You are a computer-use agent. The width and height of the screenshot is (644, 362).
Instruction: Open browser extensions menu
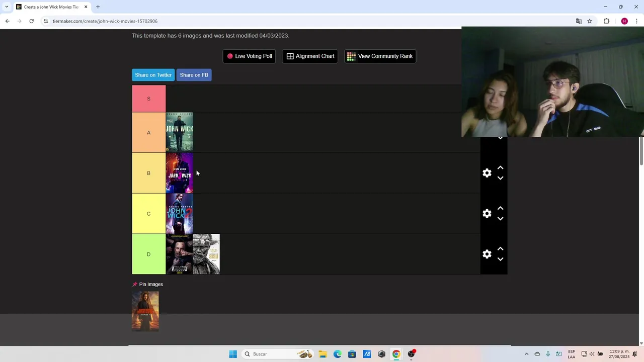click(x=606, y=21)
